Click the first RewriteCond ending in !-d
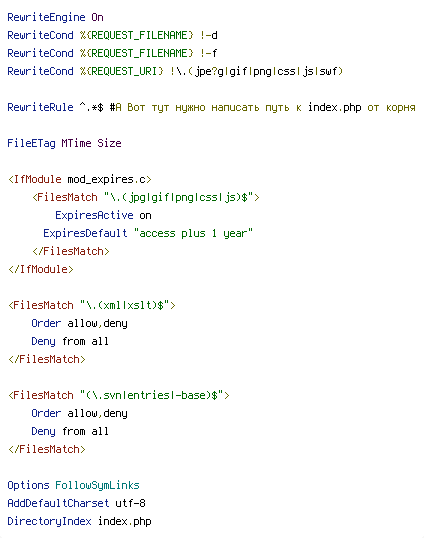The image size is (424, 538). coord(113,35)
